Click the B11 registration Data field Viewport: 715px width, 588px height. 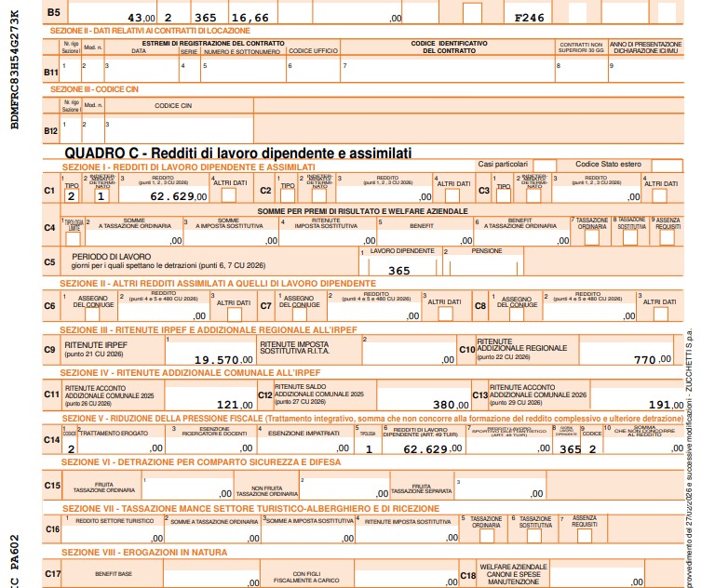click(x=142, y=69)
